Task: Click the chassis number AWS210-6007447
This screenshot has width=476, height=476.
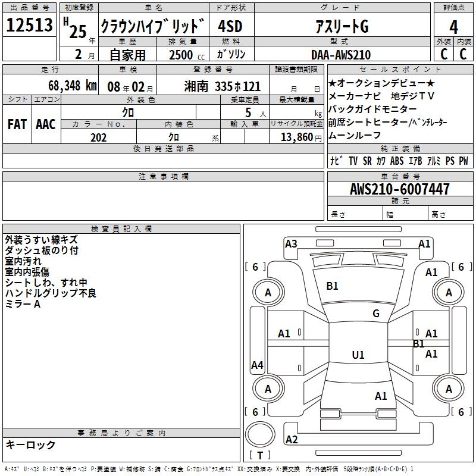Action: (x=400, y=189)
